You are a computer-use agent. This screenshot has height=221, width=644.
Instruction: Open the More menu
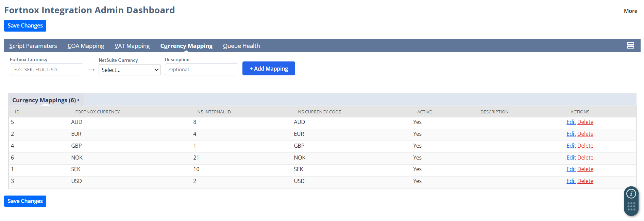coord(630,11)
